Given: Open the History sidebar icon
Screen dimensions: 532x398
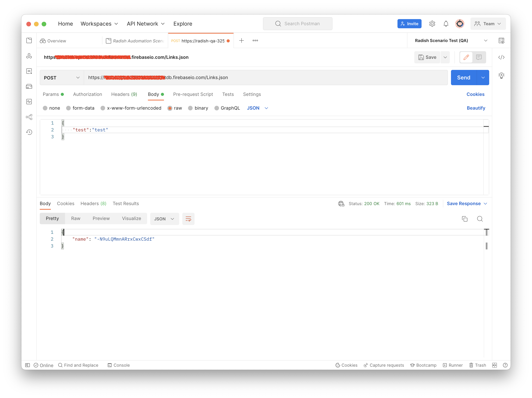Looking at the screenshot, I should [x=29, y=132].
